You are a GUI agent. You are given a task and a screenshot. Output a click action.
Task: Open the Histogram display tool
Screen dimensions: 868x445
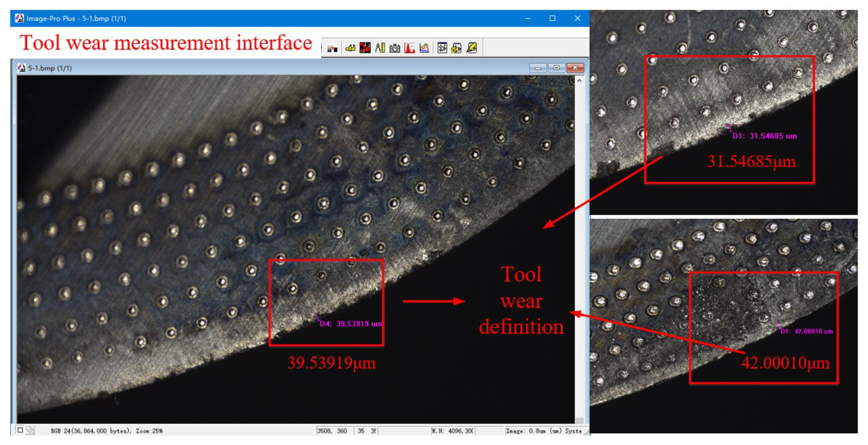410,49
